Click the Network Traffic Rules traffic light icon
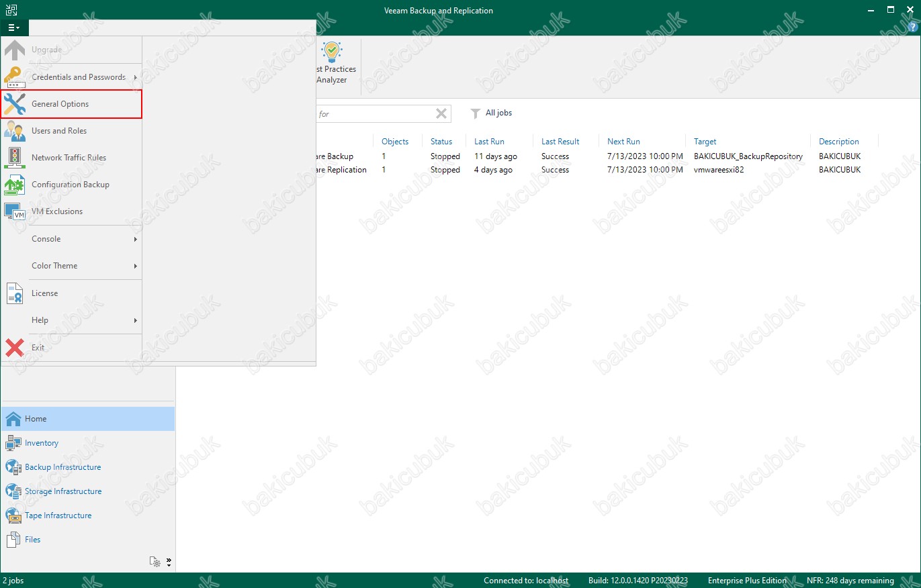 click(15, 158)
